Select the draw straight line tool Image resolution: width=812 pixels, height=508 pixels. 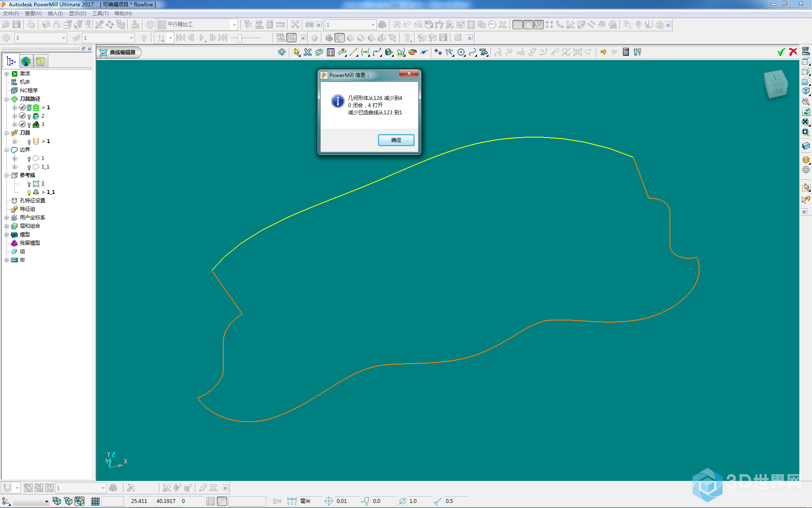coord(354,52)
